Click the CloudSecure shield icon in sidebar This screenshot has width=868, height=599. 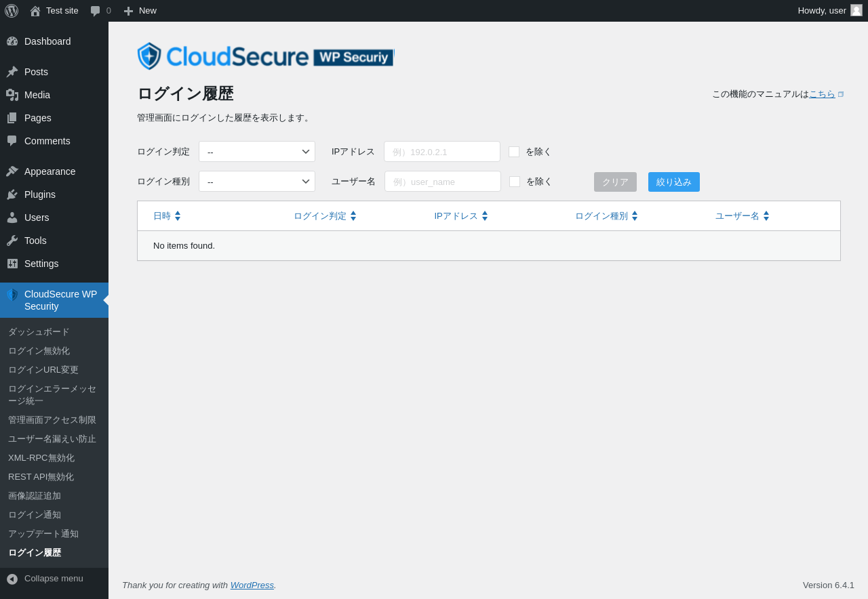[x=12, y=295]
